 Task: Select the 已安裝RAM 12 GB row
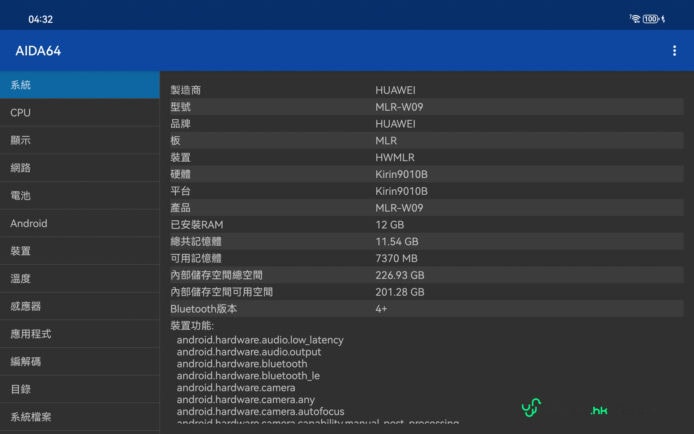(x=427, y=225)
